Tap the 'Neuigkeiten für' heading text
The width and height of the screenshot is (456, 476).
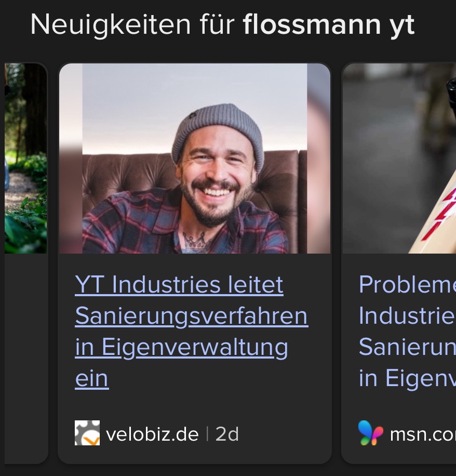(132, 25)
